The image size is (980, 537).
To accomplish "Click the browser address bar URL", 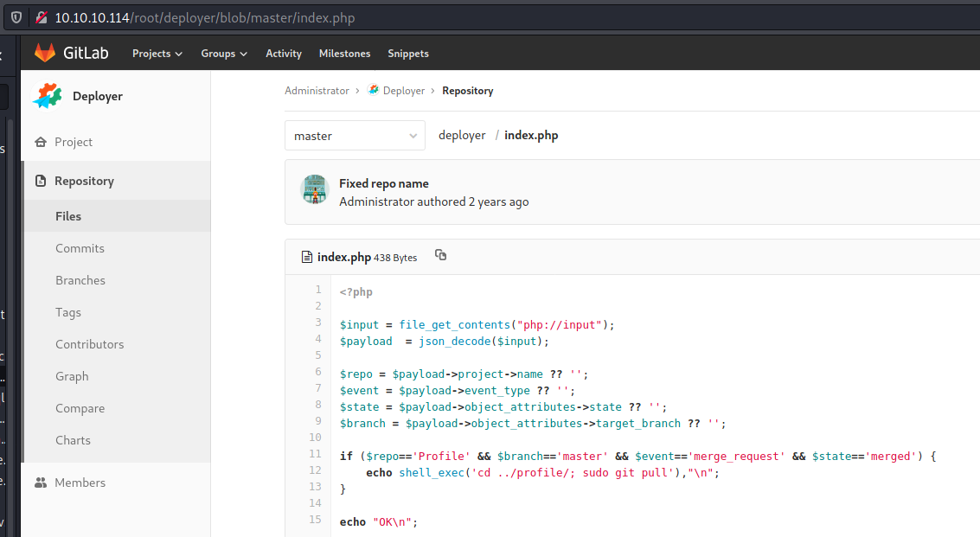I will [204, 17].
